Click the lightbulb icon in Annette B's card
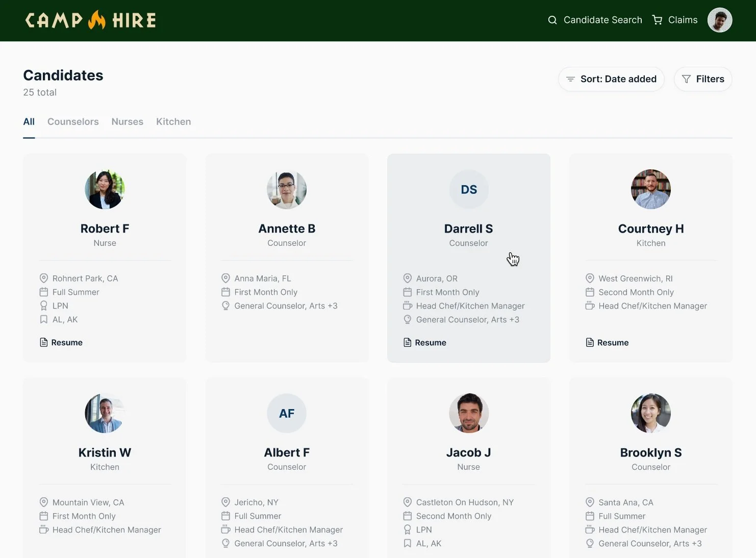756x558 pixels. [225, 306]
